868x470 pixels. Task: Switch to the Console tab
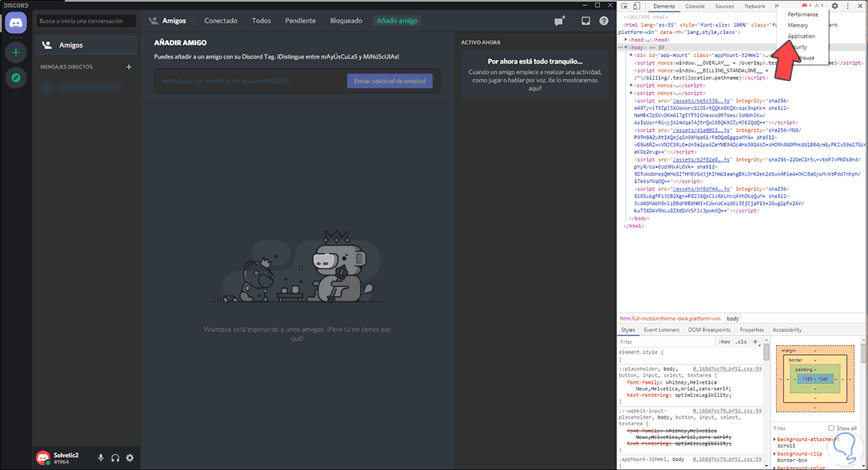[x=695, y=6]
